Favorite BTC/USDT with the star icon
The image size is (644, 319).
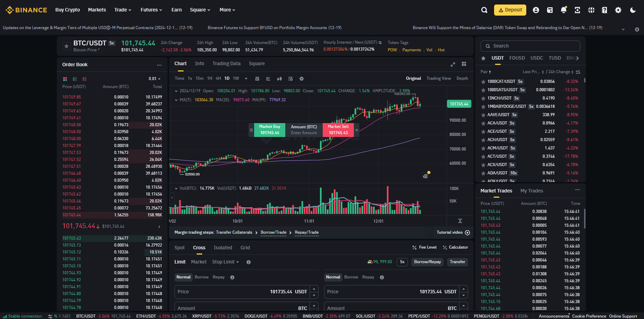66,46
